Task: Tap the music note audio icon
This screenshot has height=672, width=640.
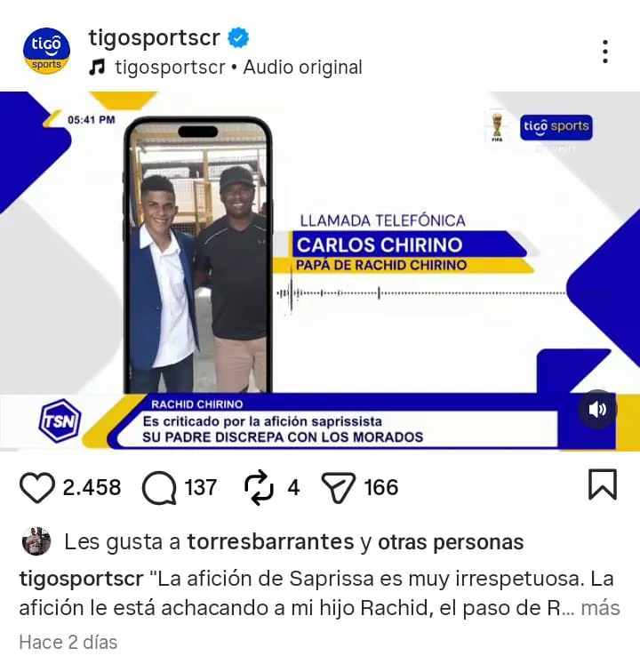Action: pyautogui.click(x=97, y=68)
